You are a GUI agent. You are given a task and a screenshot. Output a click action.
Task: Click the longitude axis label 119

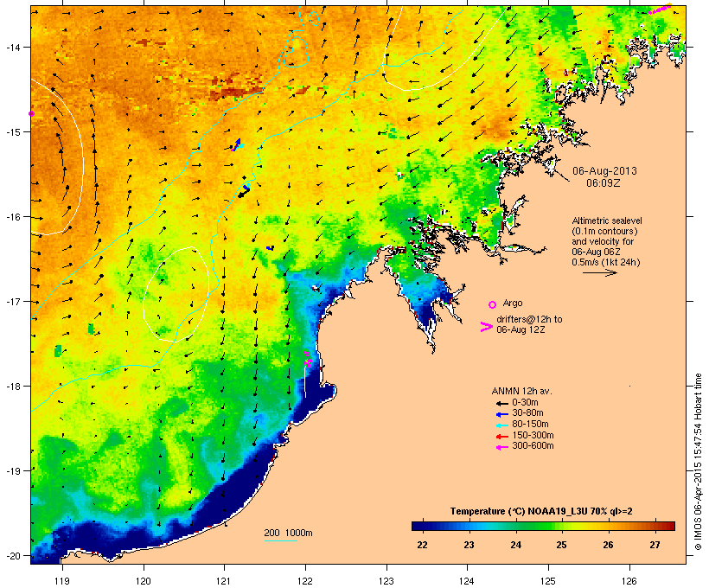click(x=62, y=581)
